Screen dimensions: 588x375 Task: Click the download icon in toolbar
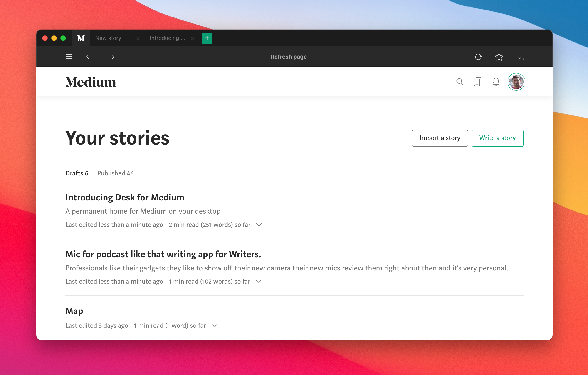(x=520, y=57)
